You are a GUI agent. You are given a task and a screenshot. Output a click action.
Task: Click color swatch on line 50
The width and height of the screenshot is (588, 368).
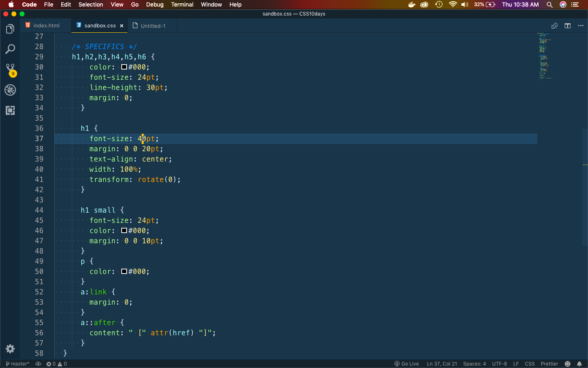tap(124, 272)
